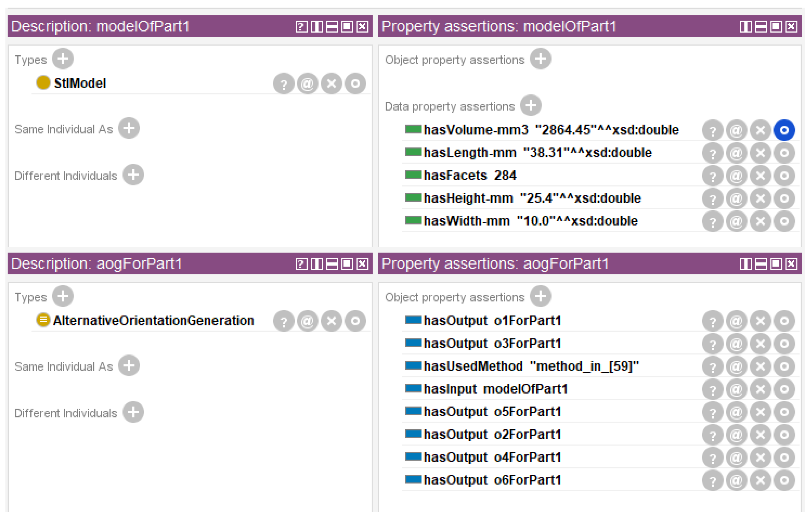Select the StlModel class type
This screenshot has height=520, width=812.
[80, 83]
